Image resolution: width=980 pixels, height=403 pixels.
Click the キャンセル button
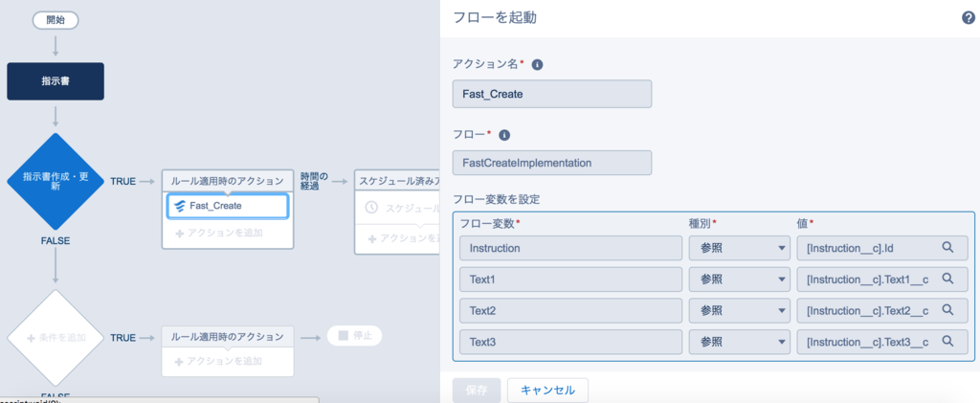(x=547, y=391)
